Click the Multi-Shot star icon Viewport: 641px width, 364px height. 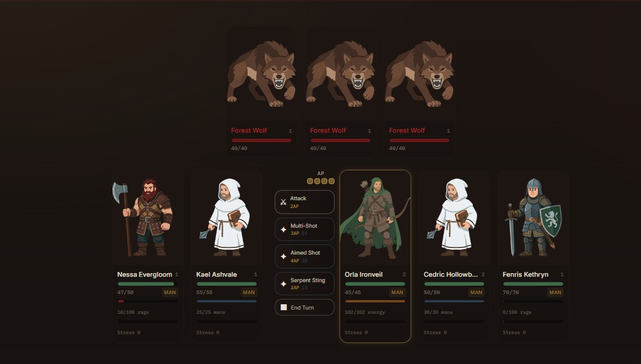click(283, 230)
